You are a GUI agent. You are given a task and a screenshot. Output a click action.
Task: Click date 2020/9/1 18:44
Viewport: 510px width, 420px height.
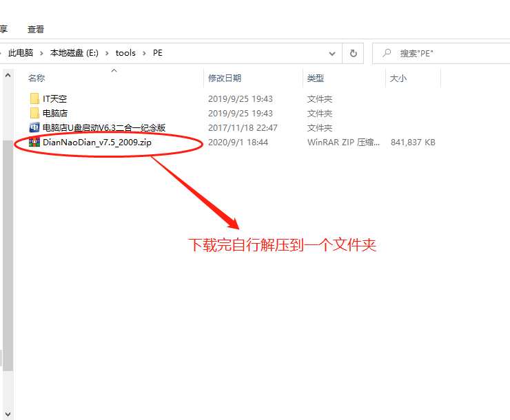click(x=238, y=143)
